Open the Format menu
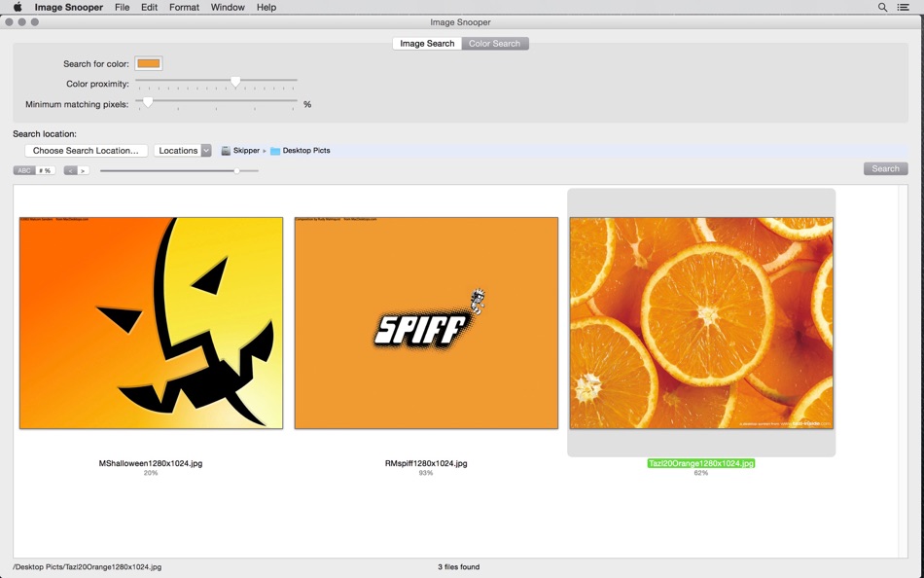 coord(184,7)
